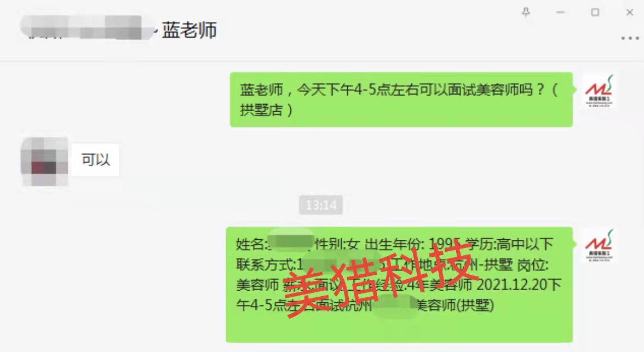This screenshot has width=644, height=352.
Task: Open the blurred contact avatar beside 可以
Action: click(44, 161)
